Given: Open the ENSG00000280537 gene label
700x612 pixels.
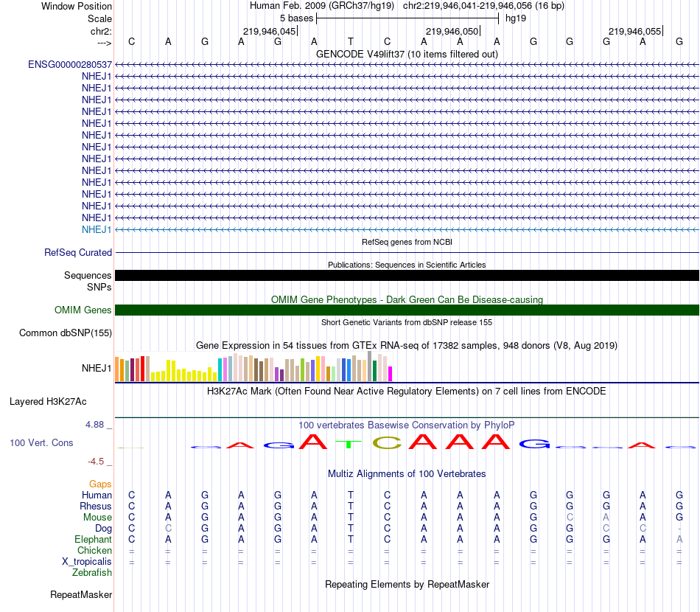Looking at the screenshot, I should [x=70, y=64].
